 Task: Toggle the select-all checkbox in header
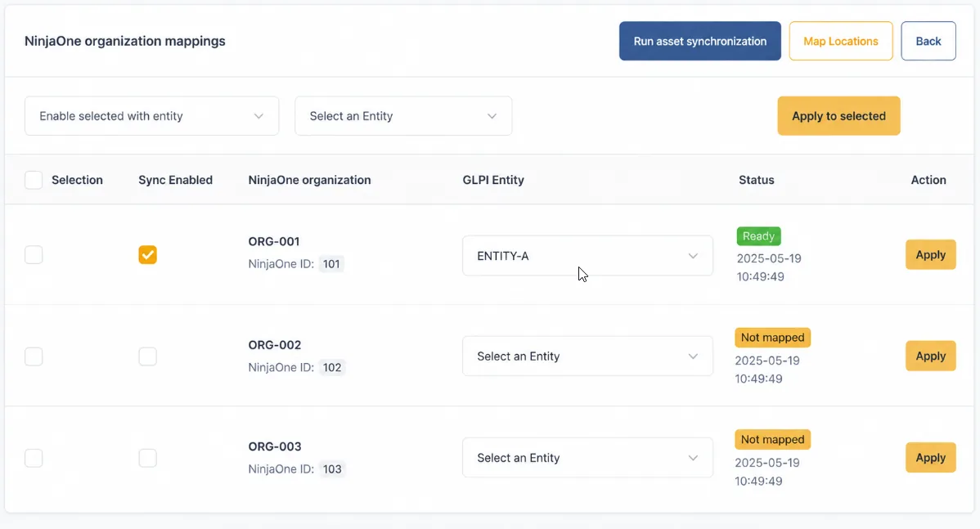point(34,180)
